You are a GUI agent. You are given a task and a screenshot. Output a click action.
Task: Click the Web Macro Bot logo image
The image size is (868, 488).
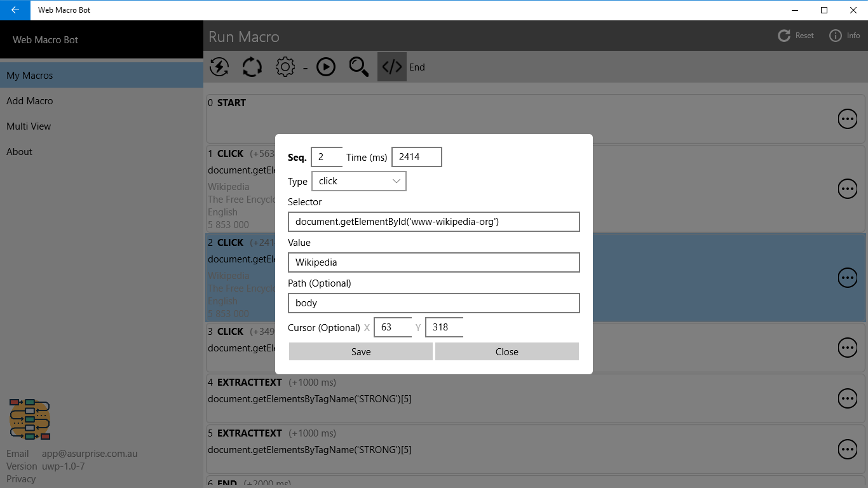[30, 419]
